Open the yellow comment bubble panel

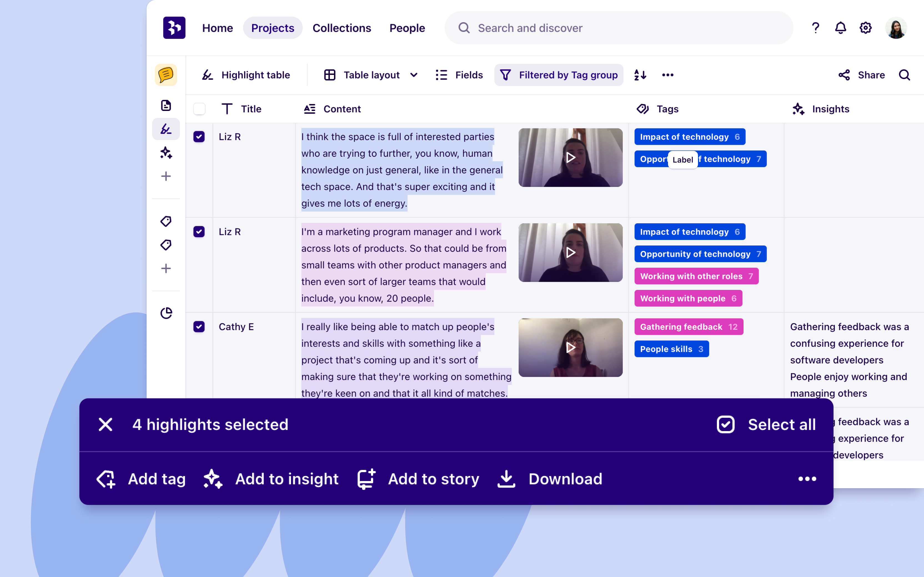pyautogui.click(x=166, y=75)
